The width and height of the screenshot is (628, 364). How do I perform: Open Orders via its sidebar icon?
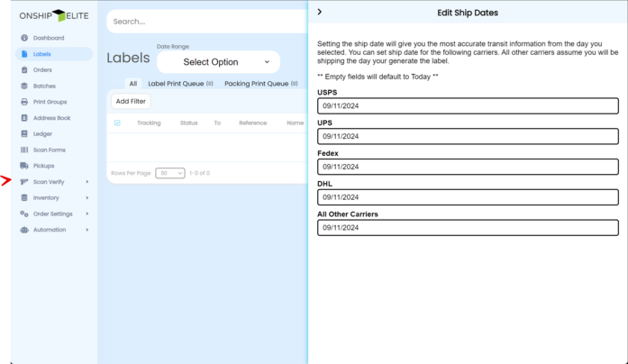click(x=24, y=70)
